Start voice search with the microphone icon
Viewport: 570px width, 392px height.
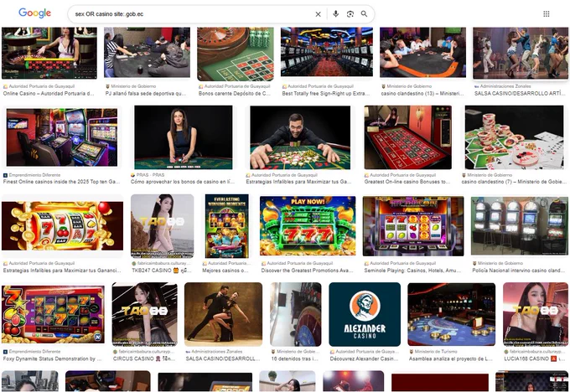(x=335, y=13)
